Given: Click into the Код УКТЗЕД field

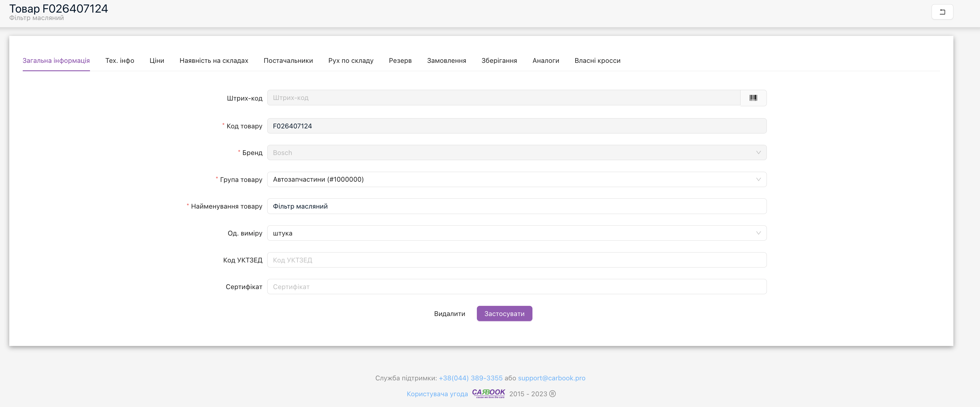Looking at the screenshot, I should [x=517, y=260].
